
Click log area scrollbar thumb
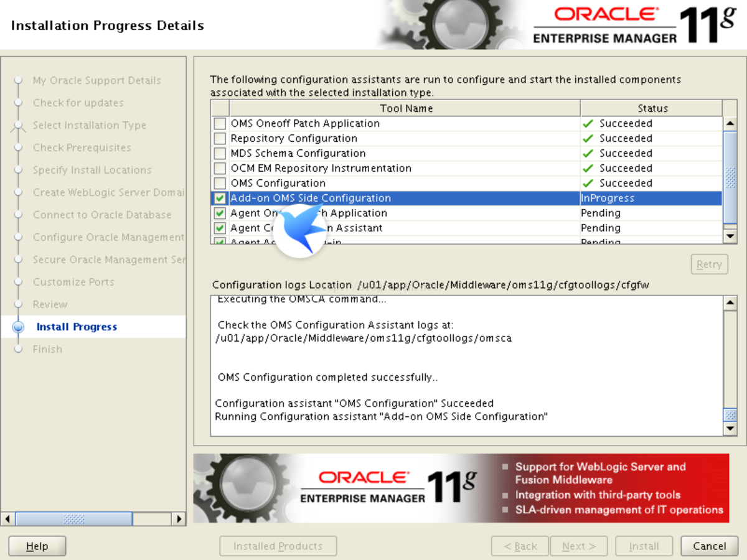coord(730,415)
